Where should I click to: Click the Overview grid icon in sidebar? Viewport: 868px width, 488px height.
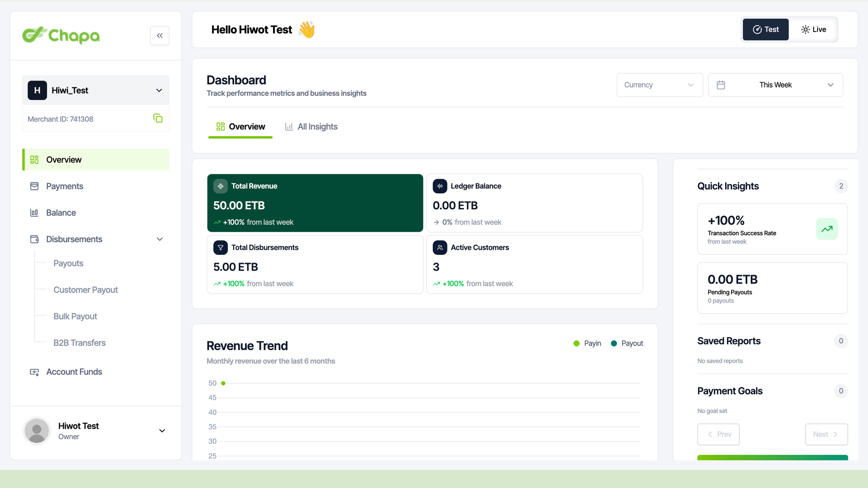point(34,160)
